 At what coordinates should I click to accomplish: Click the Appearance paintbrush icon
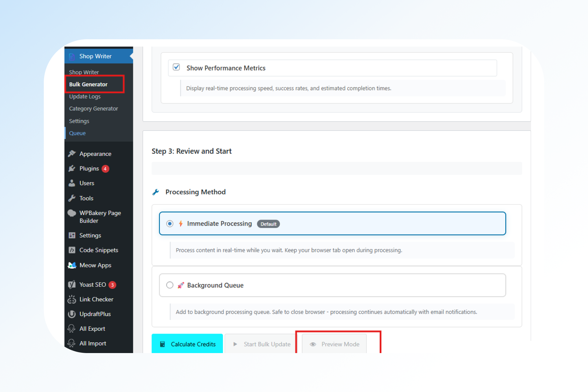72,154
